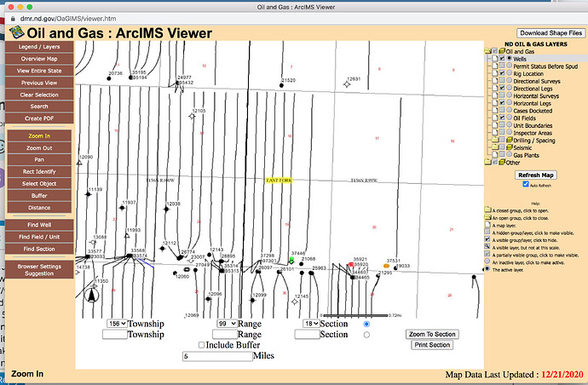Click the layer-stack icon beside Seismic

tap(510, 147)
